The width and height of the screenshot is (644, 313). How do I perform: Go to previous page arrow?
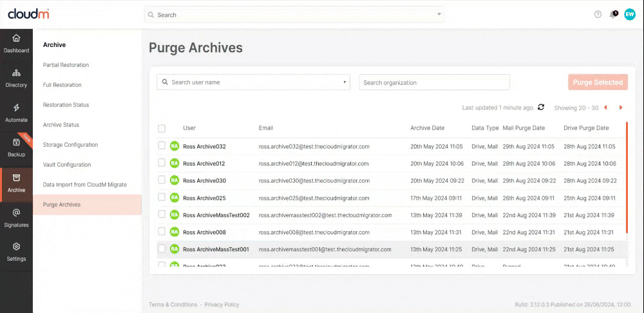pyautogui.click(x=605, y=108)
